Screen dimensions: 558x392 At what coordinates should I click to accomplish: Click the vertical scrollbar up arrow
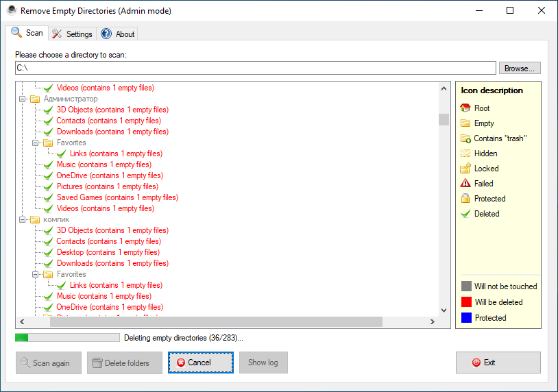[x=444, y=88]
